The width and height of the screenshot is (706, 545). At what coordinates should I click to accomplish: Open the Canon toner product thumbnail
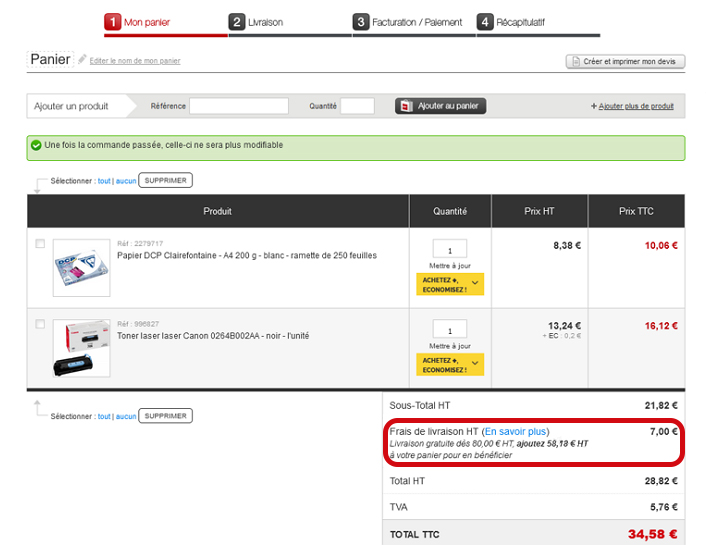[x=81, y=348]
